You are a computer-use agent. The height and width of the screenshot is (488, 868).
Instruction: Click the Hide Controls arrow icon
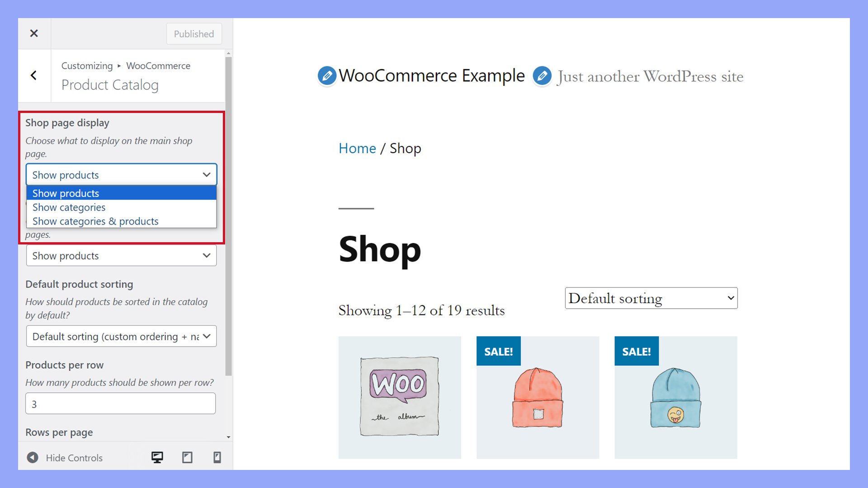coord(32,457)
